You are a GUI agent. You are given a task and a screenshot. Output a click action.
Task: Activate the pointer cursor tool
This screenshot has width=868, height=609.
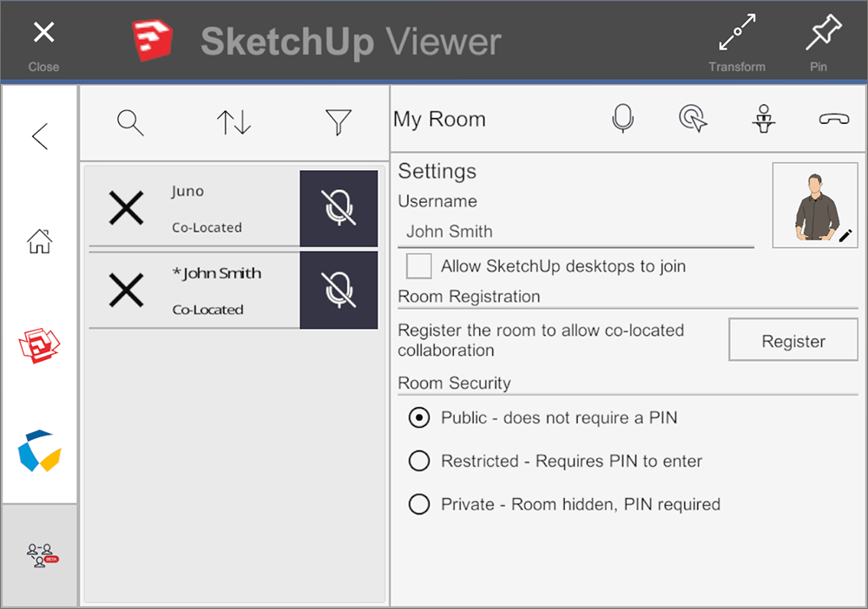coord(693,118)
